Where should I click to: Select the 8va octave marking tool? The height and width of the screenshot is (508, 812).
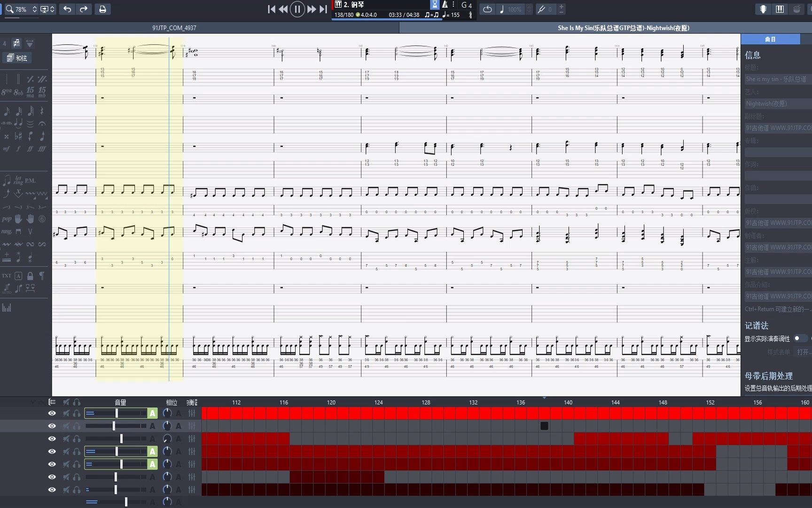pos(6,92)
